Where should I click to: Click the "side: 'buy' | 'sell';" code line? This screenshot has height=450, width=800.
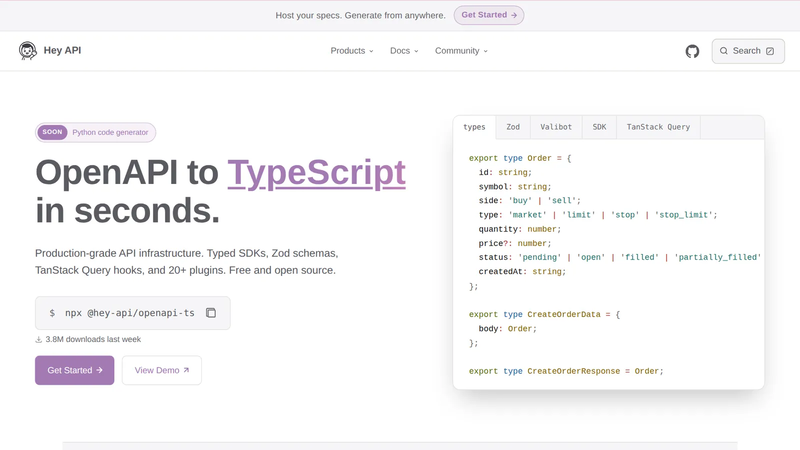point(530,201)
